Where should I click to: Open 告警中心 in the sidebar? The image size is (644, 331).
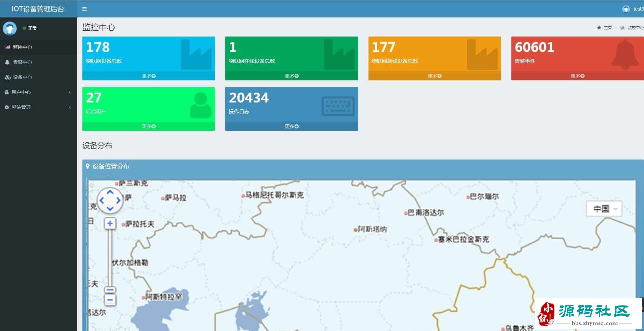click(39, 62)
